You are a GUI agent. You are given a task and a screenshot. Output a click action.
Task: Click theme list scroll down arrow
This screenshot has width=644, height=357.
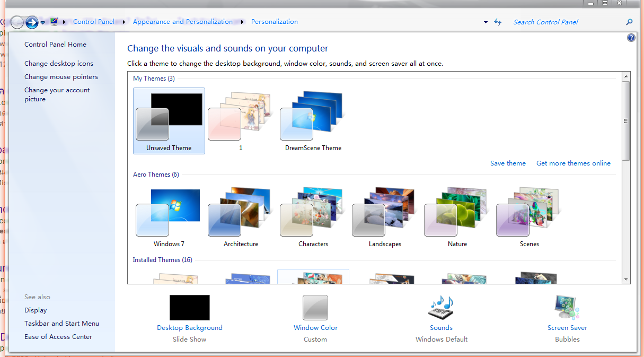click(x=626, y=279)
